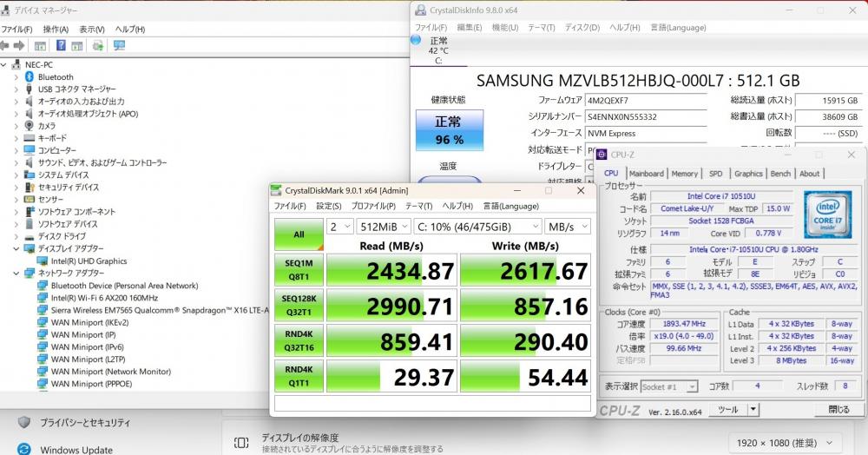Switch to the Memory tab in CPU-Z

(684, 174)
